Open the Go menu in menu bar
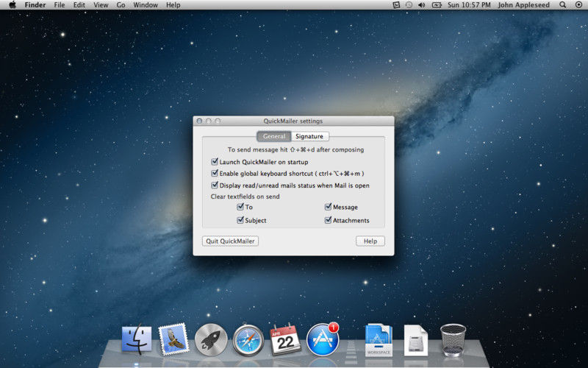The width and height of the screenshot is (588, 368). (x=121, y=4)
